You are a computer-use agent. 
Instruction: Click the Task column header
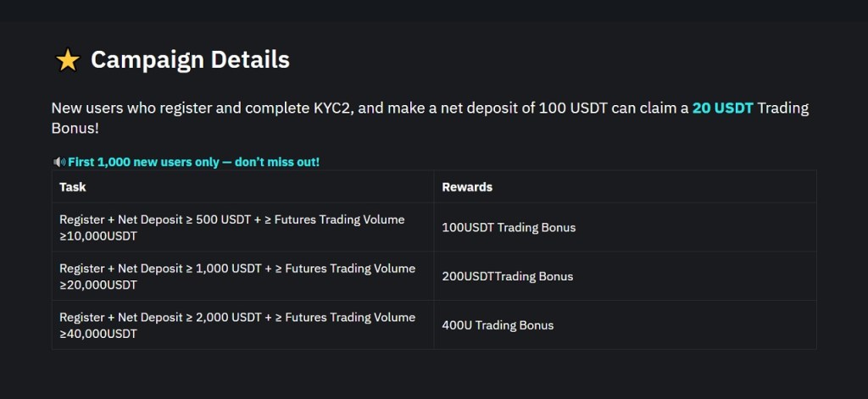point(73,186)
